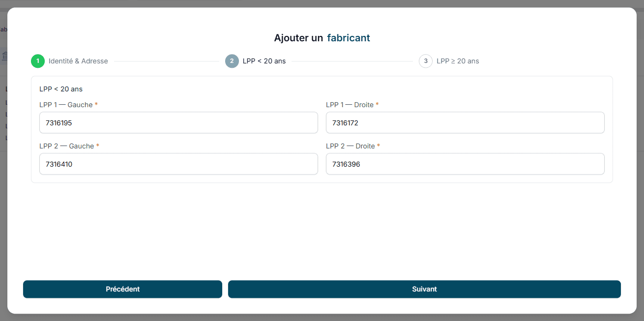Click the 'LPP 1 — Gauche' label
Screen dimensions: 644x321
coord(69,105)
